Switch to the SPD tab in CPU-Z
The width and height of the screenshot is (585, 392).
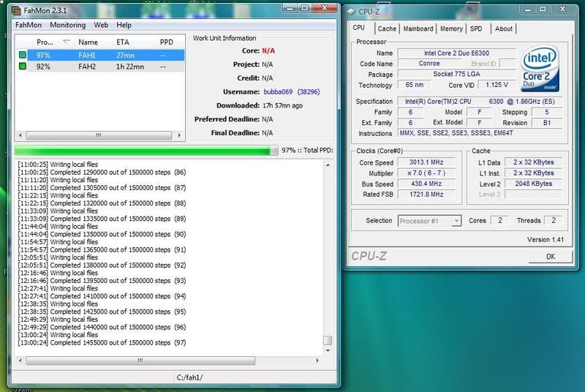pos(476,29)
